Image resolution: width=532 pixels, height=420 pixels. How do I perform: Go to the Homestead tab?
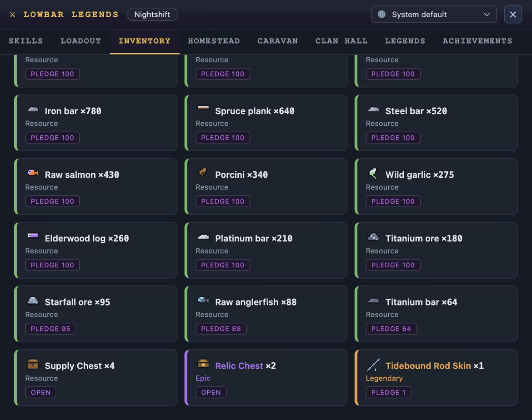click(214, 41)
